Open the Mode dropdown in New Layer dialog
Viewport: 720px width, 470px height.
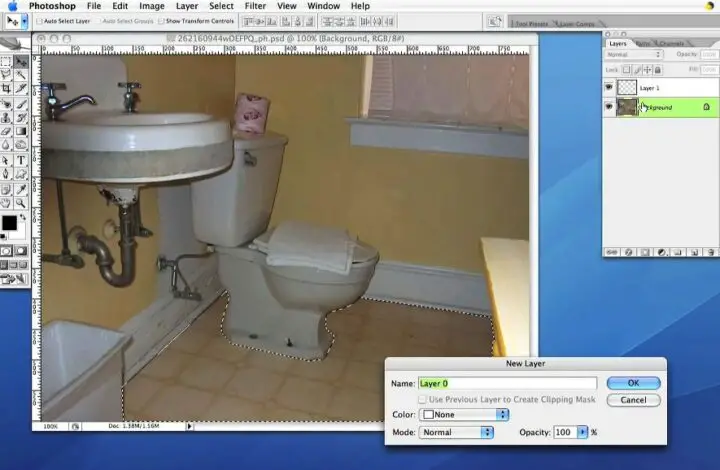point(456,432)
